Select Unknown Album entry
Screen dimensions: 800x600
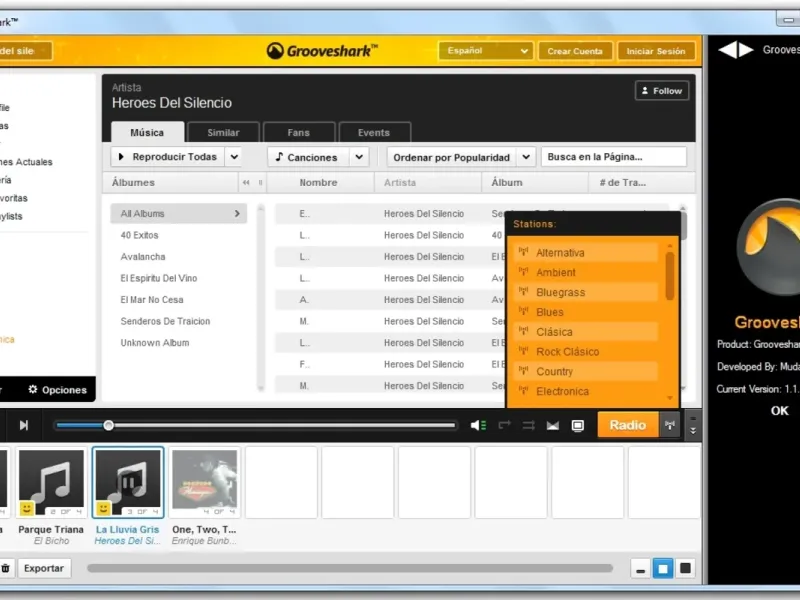pos(155,343)
